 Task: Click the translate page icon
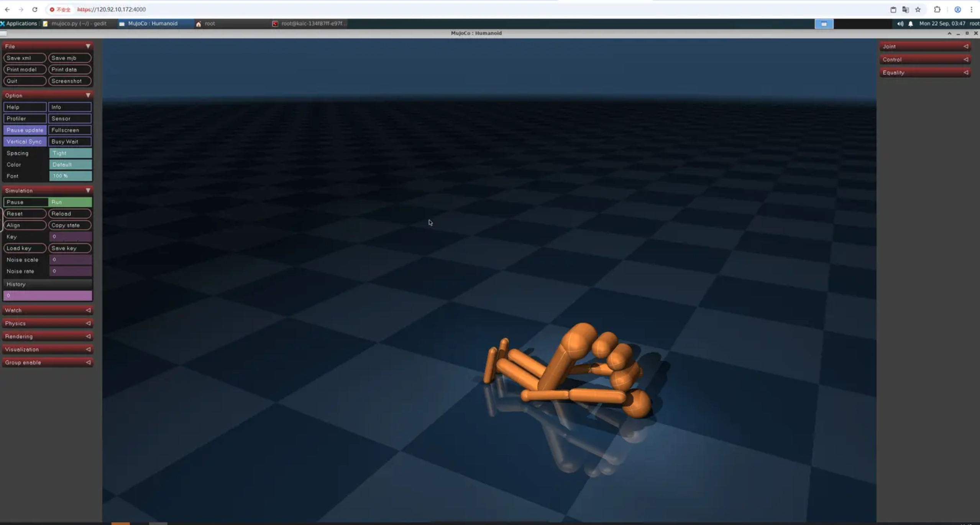click(905, 9)
